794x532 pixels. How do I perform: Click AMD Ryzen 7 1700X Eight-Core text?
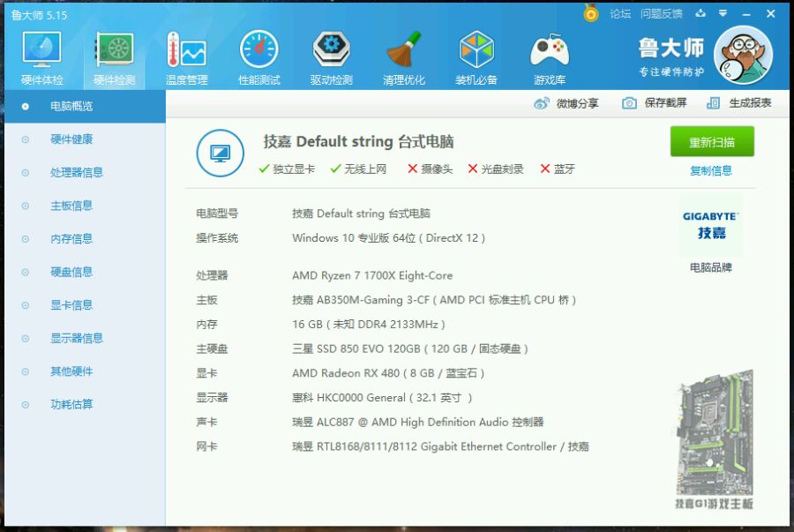point(372,276)
